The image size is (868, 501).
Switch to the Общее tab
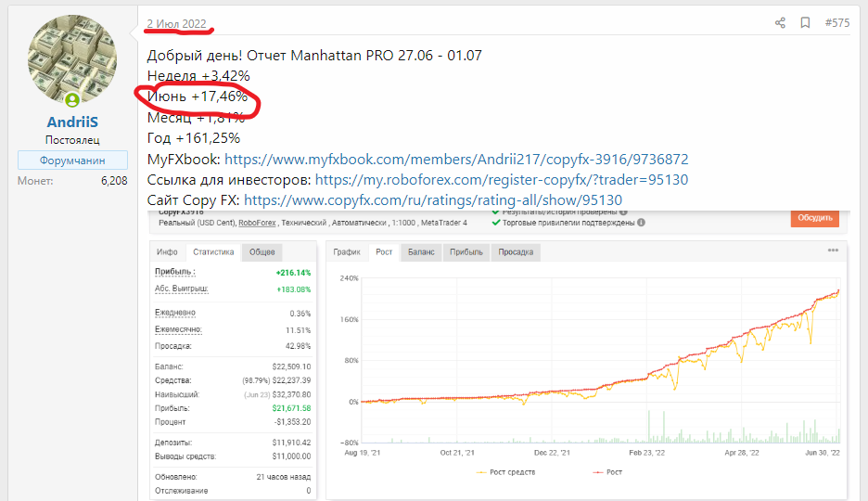click(262, 251)
